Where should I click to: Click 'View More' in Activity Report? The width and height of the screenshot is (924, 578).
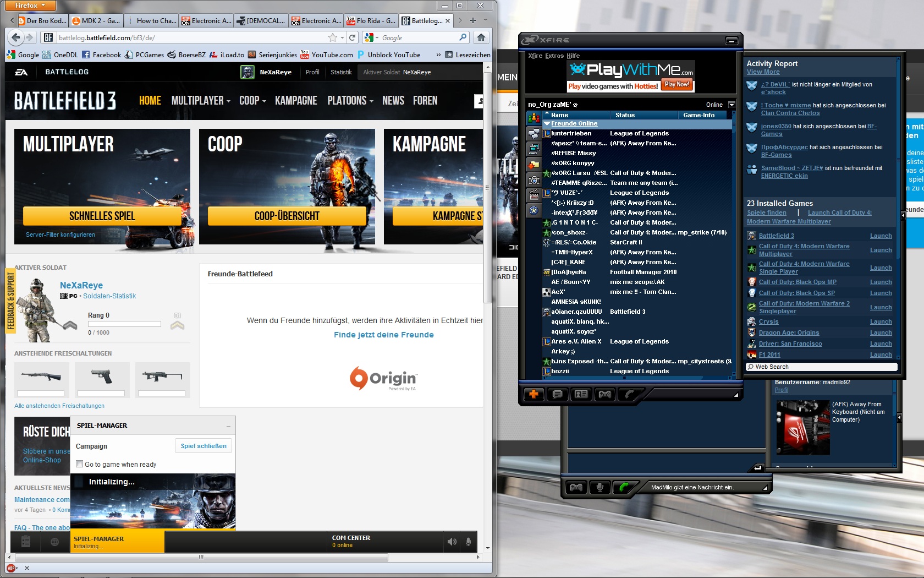click(x=763, y=72)
